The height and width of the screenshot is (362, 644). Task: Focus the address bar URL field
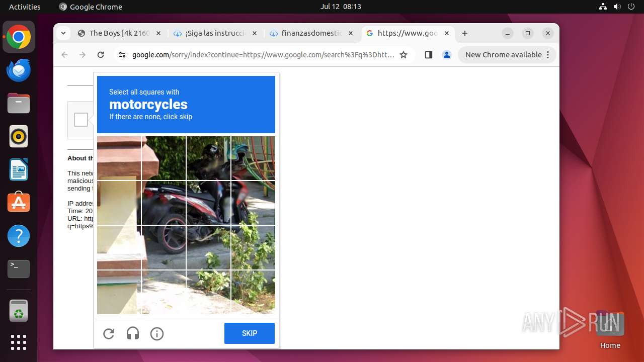(x=263, y=55)
